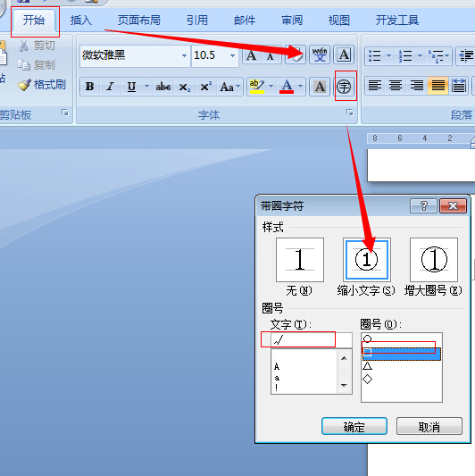Click the numbered list icon
The image size is (475, 476).
[405, 56]
